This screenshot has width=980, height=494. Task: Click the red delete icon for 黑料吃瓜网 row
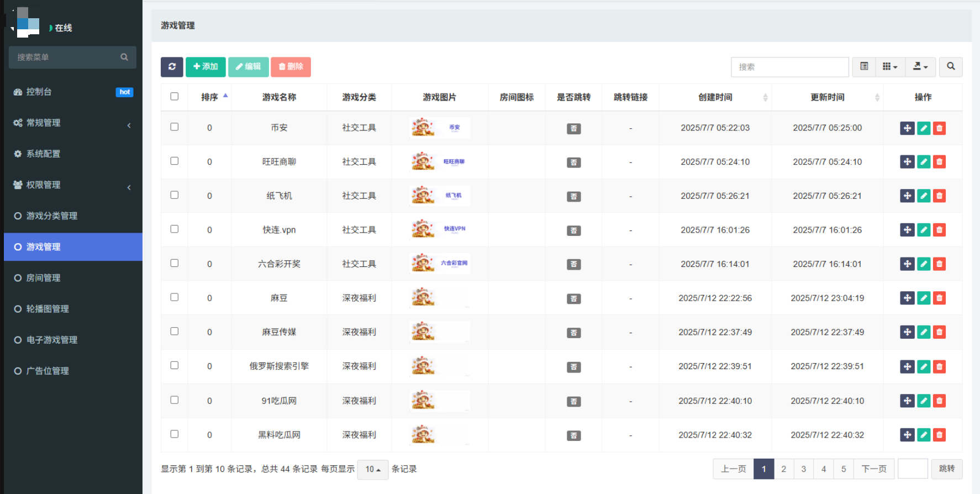(939, 435)
